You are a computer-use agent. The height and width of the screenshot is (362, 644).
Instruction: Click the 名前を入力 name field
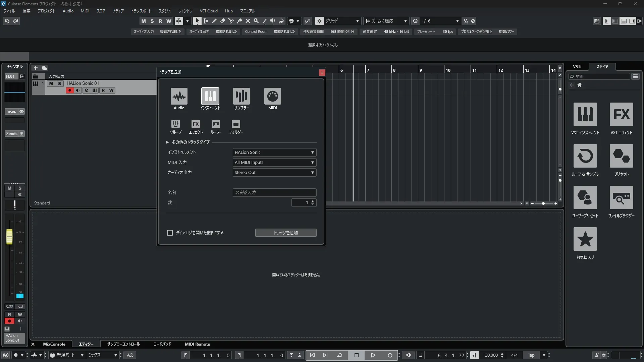coord(274,193)
